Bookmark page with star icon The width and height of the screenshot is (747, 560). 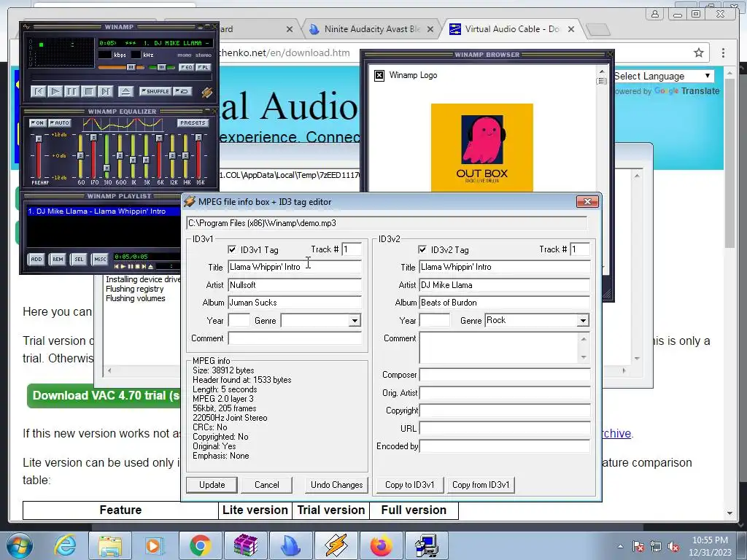click(698, 52)
